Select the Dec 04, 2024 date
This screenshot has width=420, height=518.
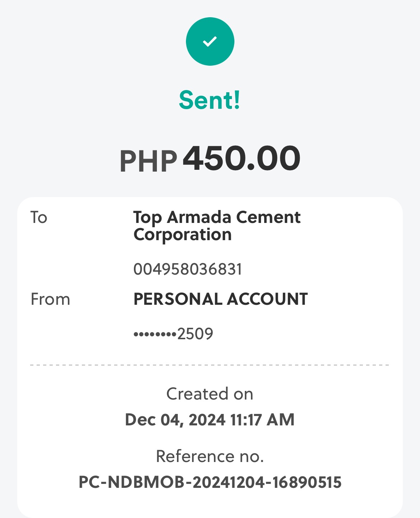point(175,420)
